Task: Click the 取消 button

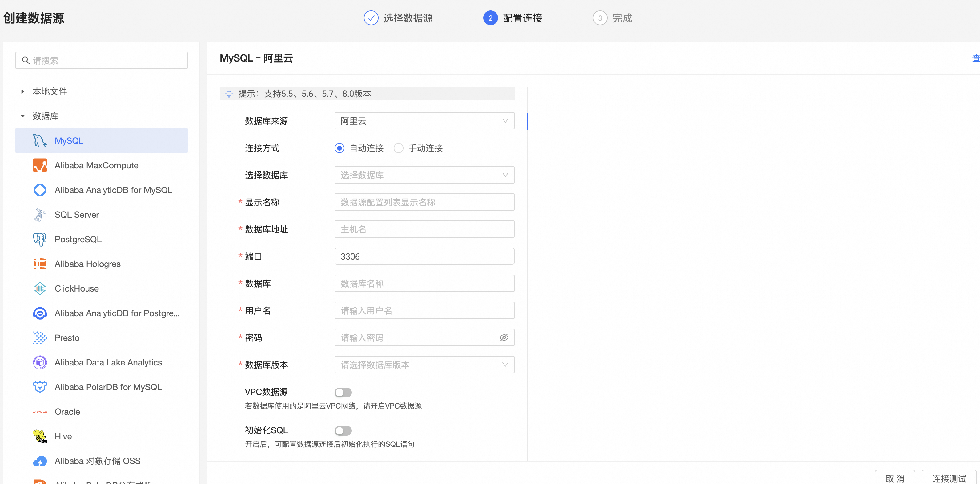Action: click(894, 478)
